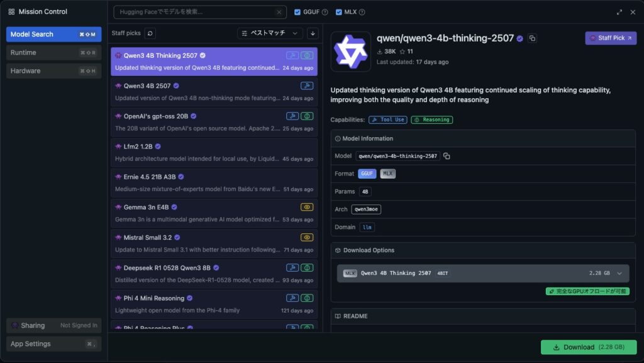Click the 4B params tag

(x=365, y=192)
